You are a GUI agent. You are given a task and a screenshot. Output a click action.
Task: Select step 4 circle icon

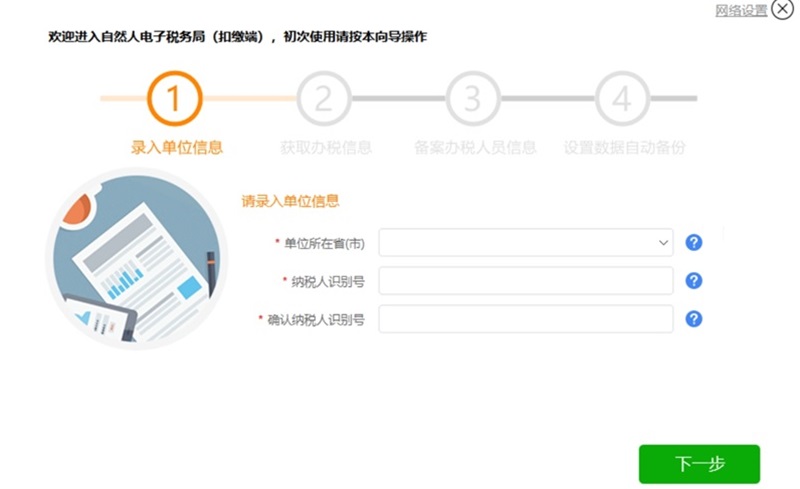coord(622,99)
